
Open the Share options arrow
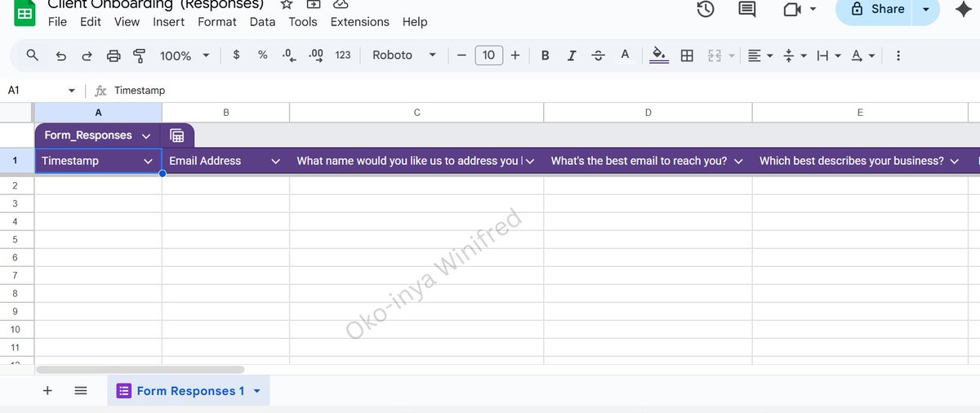(926, 9)
